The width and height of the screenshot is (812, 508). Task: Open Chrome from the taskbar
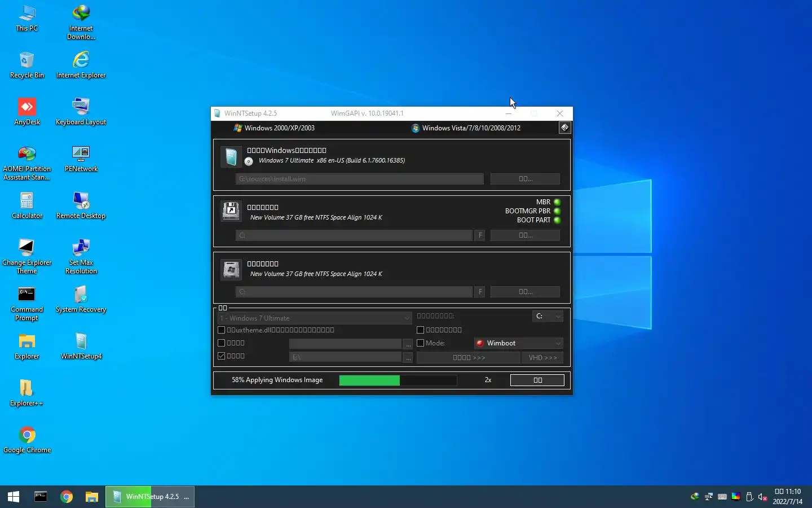[67, 497]
